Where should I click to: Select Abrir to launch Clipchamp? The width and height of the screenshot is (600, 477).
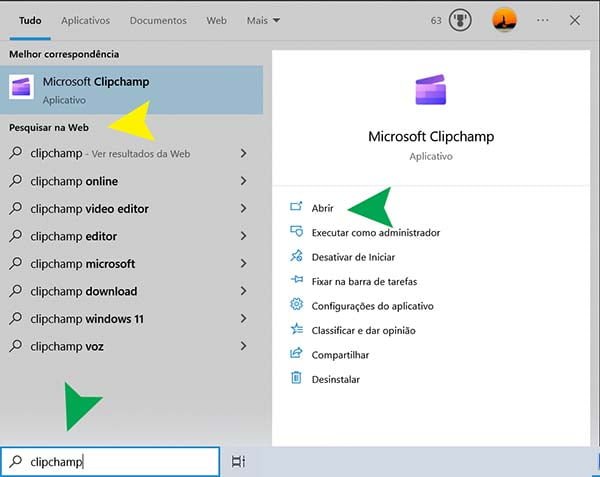pyautogui.click(x=322, y=208)
